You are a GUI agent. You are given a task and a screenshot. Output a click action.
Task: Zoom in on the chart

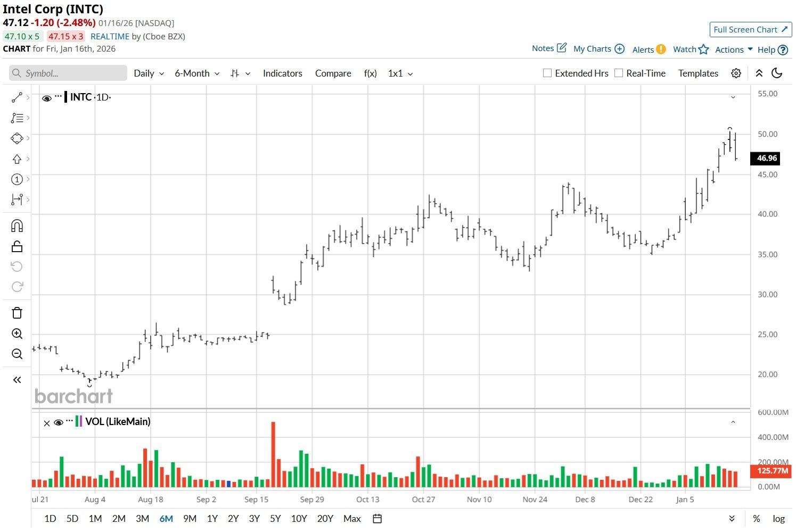17,334
